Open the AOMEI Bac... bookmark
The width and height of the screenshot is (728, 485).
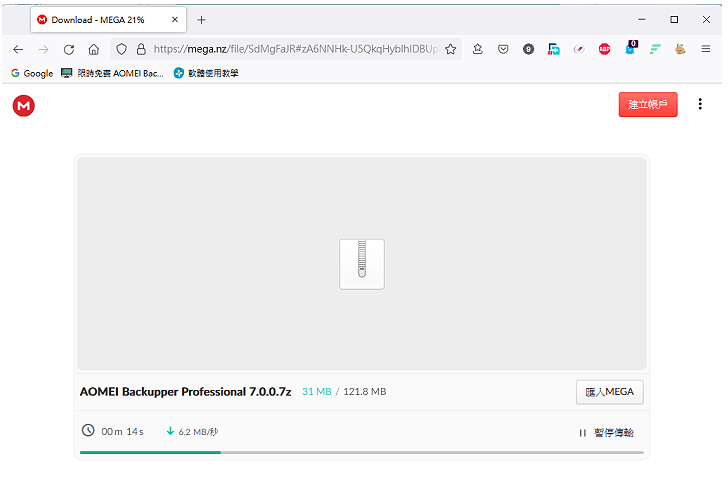[113, 73]
